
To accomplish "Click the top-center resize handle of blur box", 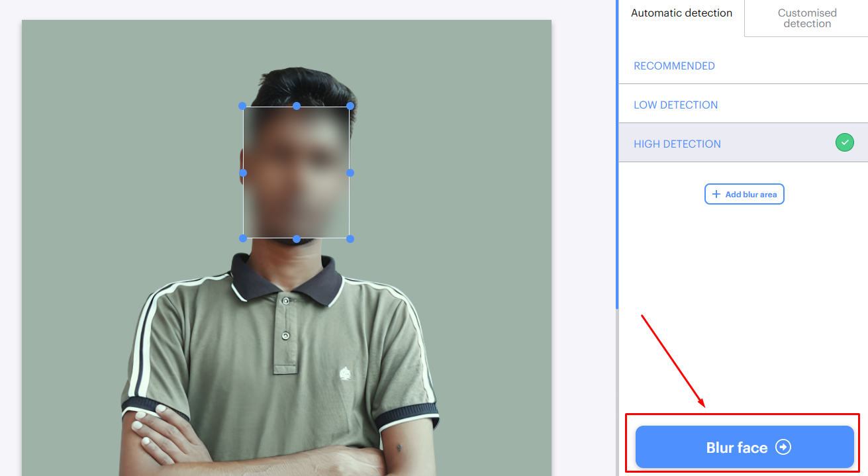I will tap(296, 105).
